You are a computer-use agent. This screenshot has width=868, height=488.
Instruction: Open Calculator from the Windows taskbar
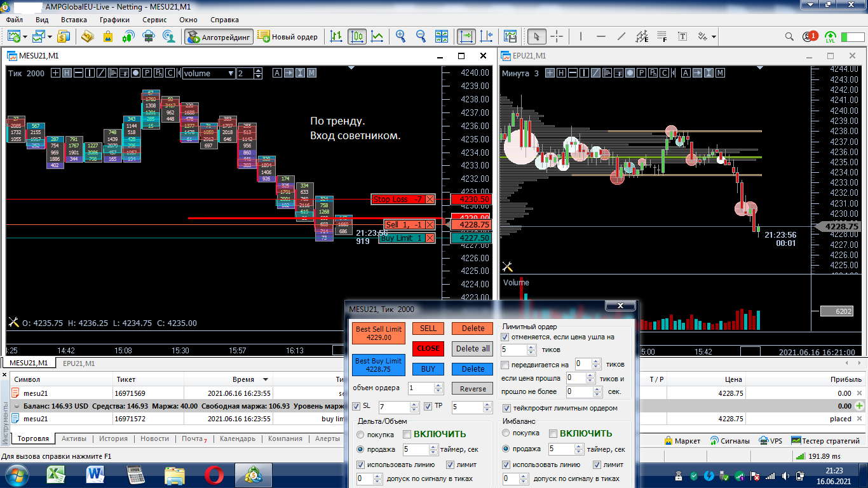click(136, 475)
